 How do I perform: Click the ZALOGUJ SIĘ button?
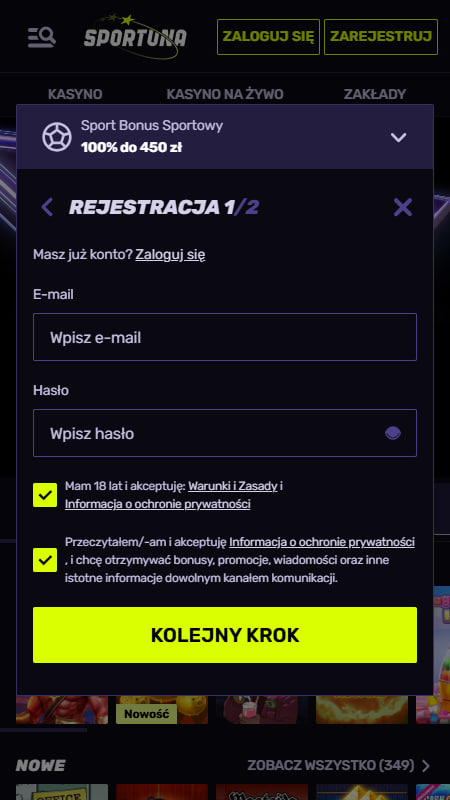(268, 37)
